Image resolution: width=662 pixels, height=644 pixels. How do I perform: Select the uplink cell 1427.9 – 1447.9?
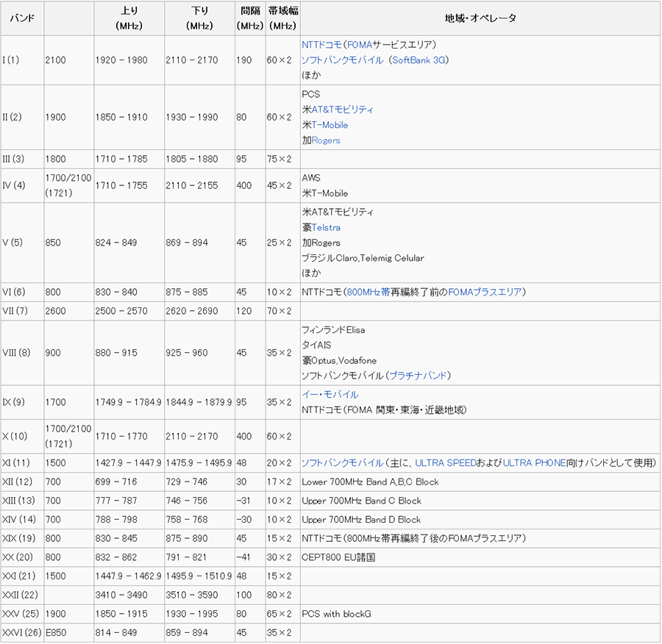pyautogui.click(x=128, y=463)
